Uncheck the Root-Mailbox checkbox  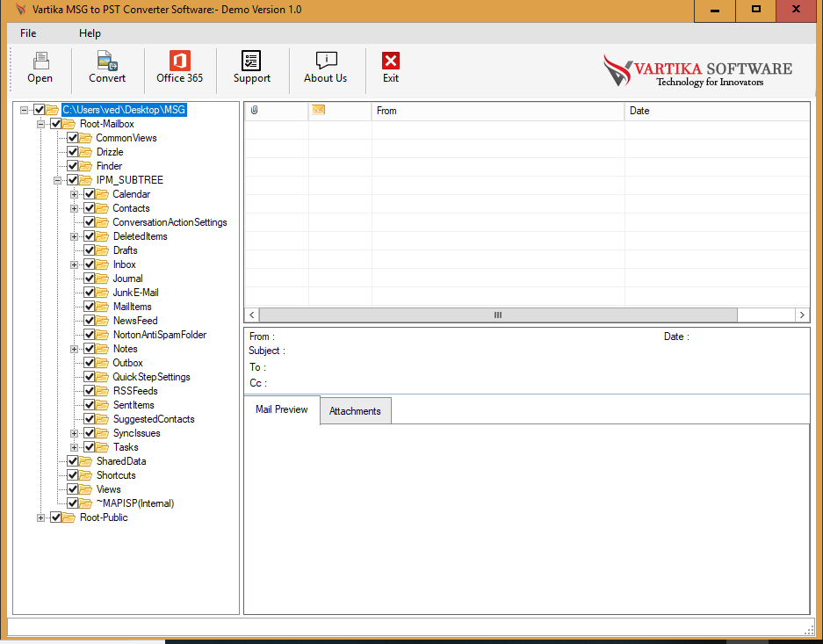(x=55, y=124)
